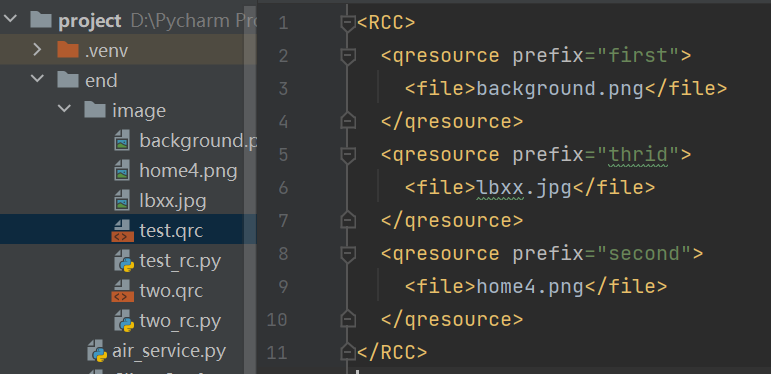Open two.qrc in the project tree
Screen dimensions: 771x374
coord(171,291)
